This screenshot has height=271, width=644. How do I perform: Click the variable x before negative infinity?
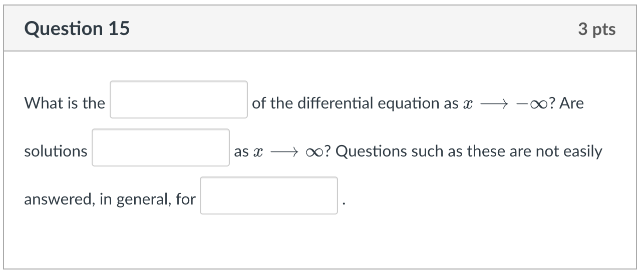[x=468, y=104]
